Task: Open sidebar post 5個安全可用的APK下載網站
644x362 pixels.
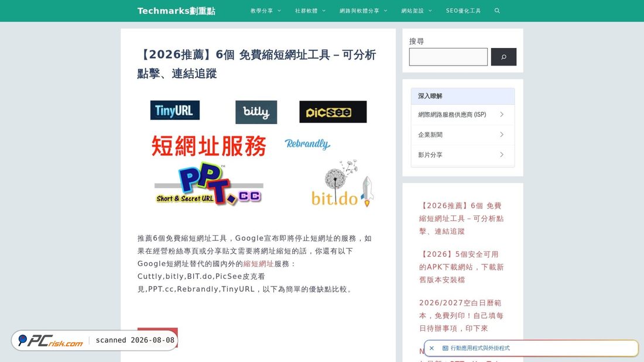Action: tap(461, 267)
